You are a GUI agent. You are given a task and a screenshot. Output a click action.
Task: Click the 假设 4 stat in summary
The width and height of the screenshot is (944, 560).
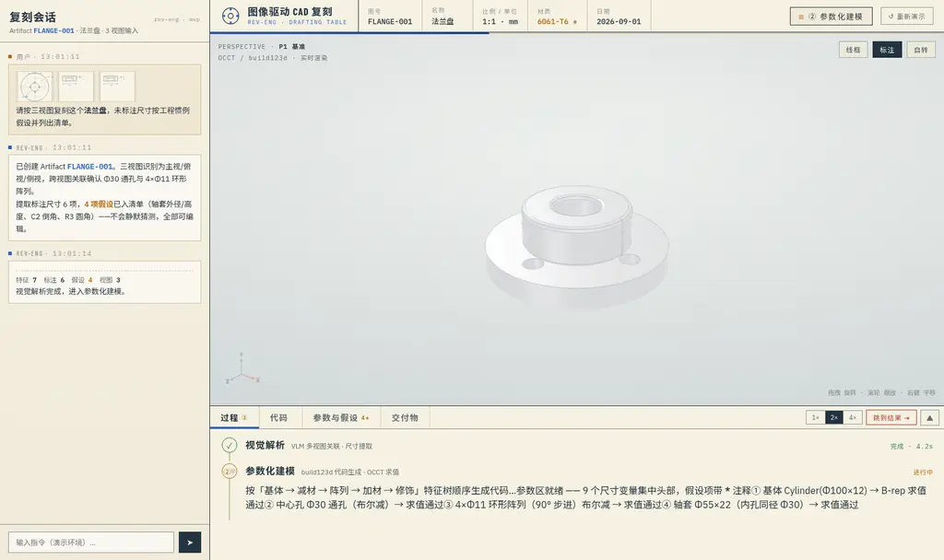(x=82, y=280)
